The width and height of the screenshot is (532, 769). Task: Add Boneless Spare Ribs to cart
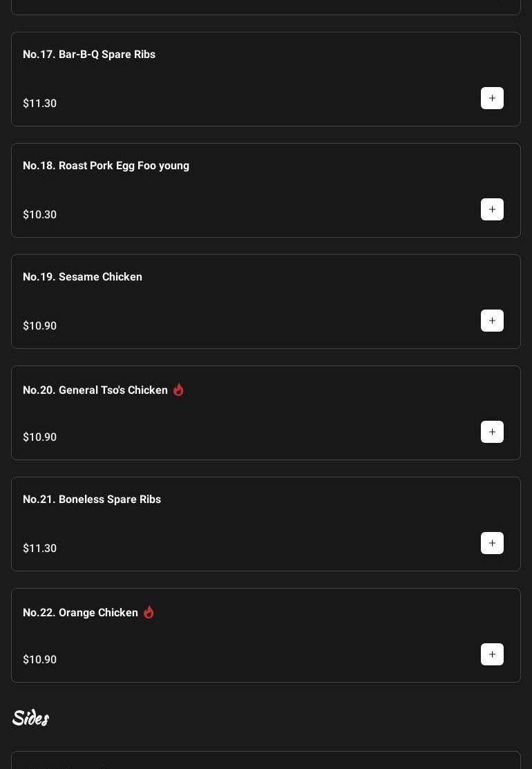[492, 543]
